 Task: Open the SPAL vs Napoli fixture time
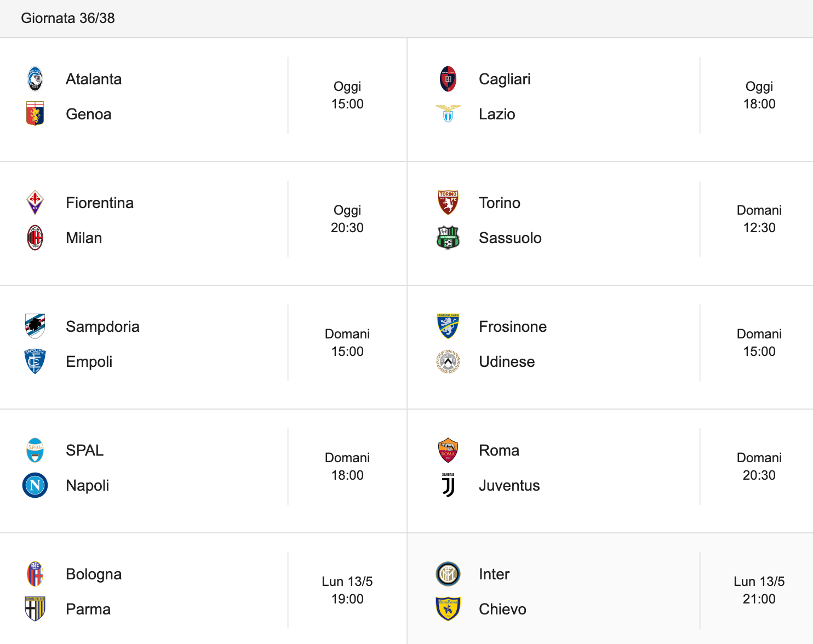347,467
